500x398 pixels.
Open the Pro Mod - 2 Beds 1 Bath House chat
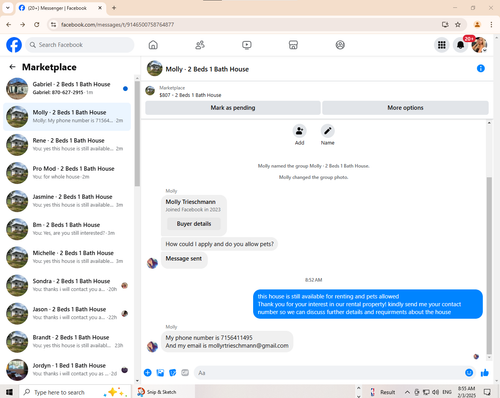[x=67, y=173]
